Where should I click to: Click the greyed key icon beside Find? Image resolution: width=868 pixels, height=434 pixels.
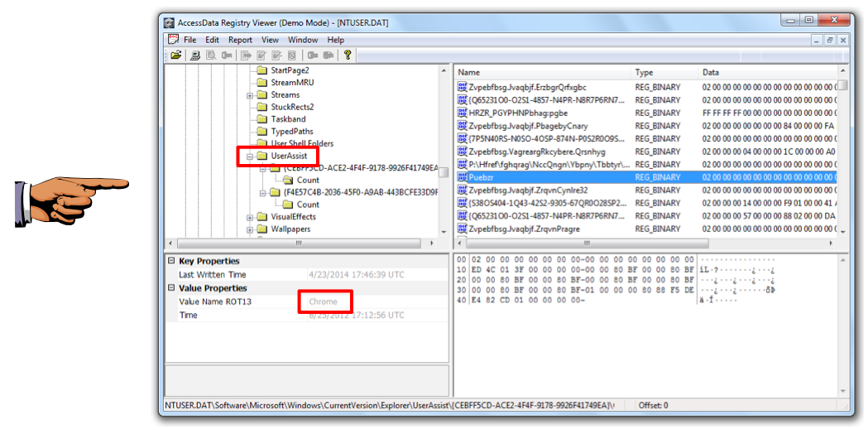click(x=227, y=55)
